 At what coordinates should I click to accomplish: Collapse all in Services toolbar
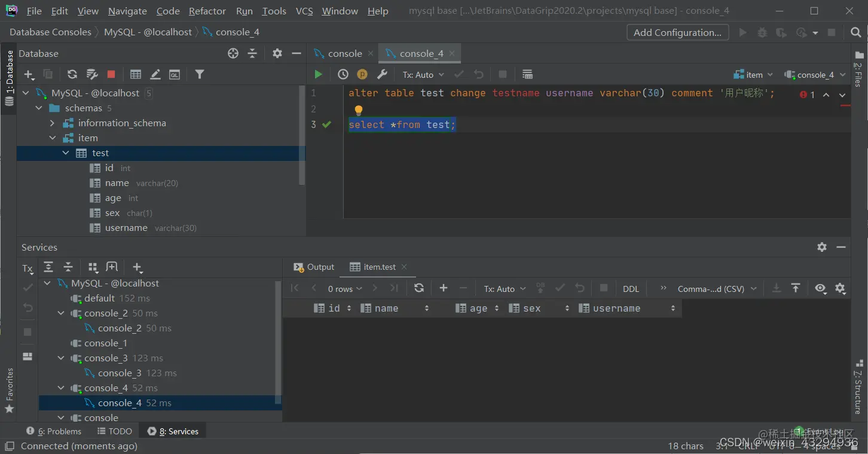pyautogui.click(x=68, y=267)
